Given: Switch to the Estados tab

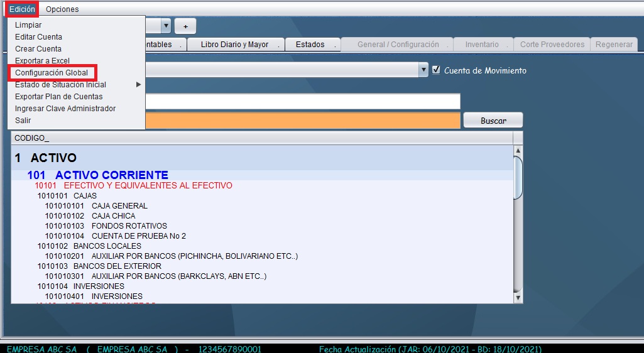Looking at the screenshot, I should point(310,45).
